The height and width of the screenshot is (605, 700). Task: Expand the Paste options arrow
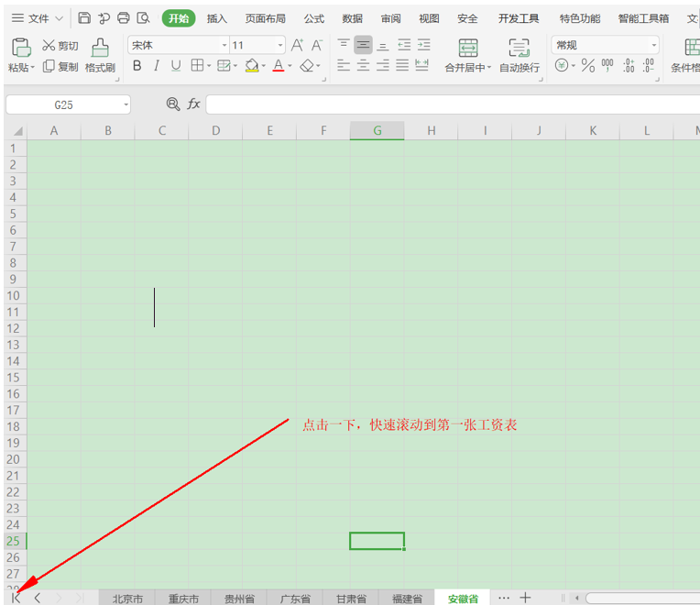click(33, 68)
